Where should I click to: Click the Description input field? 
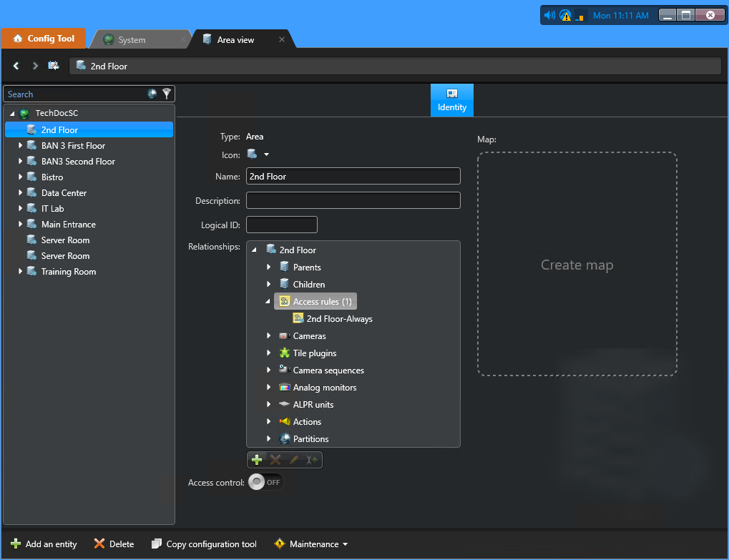(353, 200)
